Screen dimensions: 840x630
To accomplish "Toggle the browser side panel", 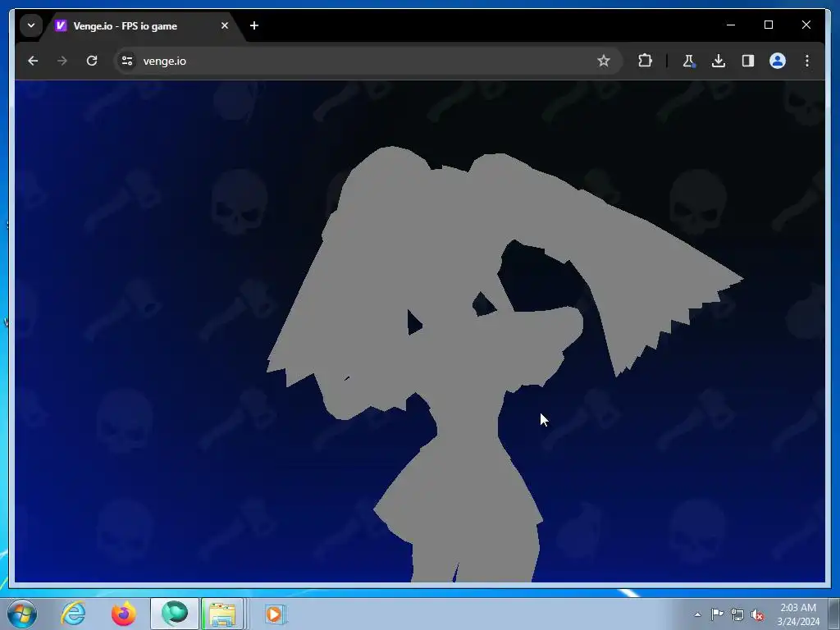I will pos(748,61).
